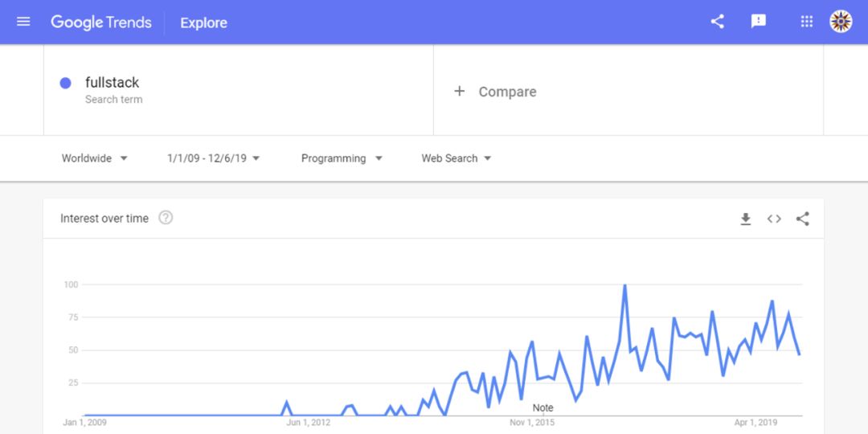Open the date range 1/1/09 - 12/6/19 dropdown
The image size is (868, 434).
214,158
